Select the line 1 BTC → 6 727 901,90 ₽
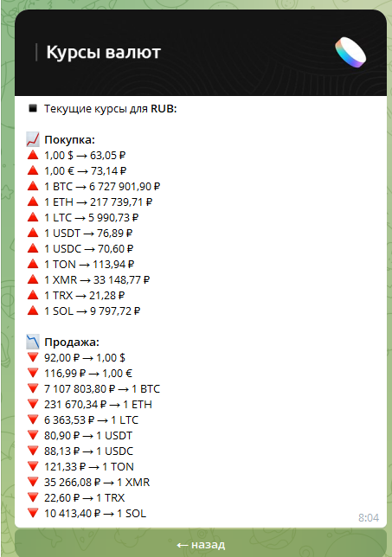This screenshot has height=557, width=392. pyautogui.click(x=102, y=187)
